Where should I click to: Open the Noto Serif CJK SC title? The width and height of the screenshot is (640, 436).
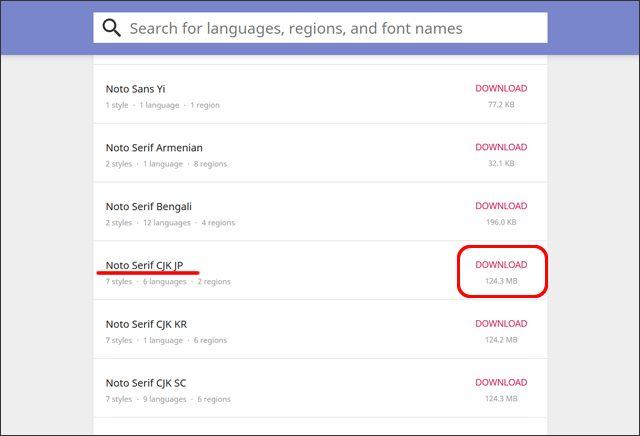[x=146, y=383]
